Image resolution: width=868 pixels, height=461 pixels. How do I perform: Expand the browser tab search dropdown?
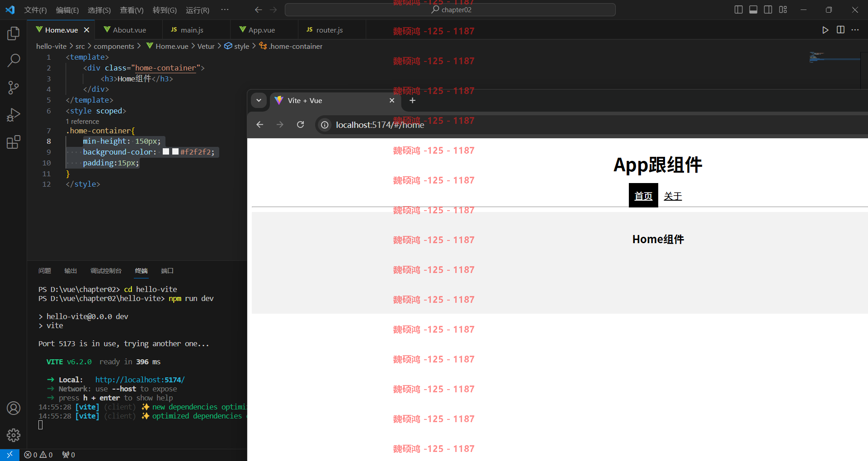tap(259, 100)
